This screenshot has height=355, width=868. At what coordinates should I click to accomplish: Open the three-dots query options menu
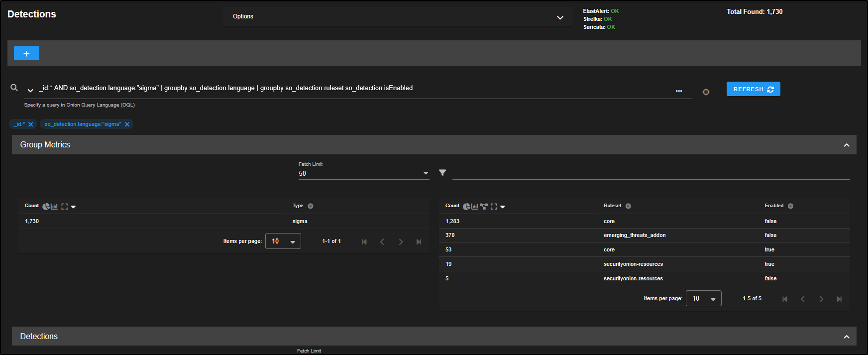pyautogui.click(x=679, y=91)
